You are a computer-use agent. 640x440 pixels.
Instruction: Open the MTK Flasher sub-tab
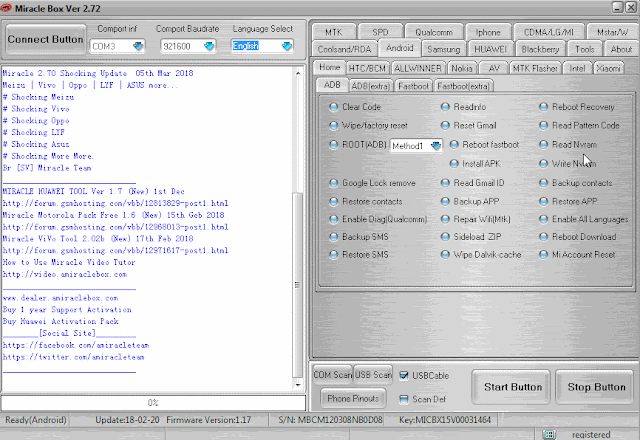coord(535,68)
